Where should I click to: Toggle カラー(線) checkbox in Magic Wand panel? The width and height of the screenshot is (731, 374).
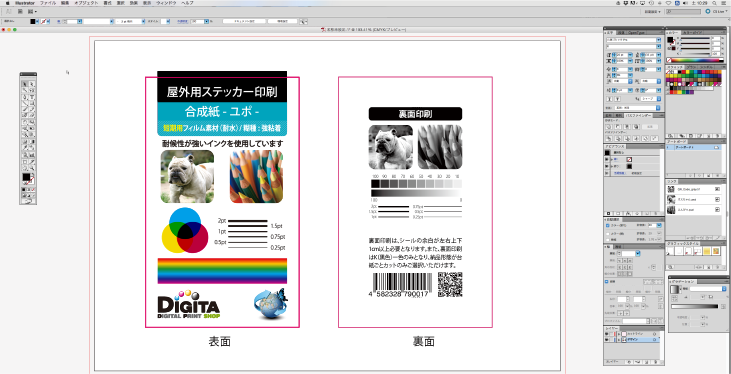point(607,234)
